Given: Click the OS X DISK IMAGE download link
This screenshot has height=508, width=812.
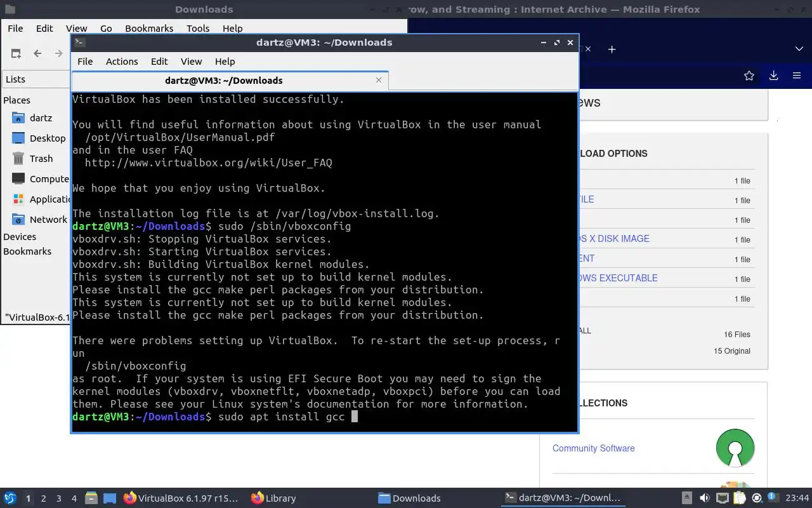Looking at the screenshot, I should click(614, 239).
